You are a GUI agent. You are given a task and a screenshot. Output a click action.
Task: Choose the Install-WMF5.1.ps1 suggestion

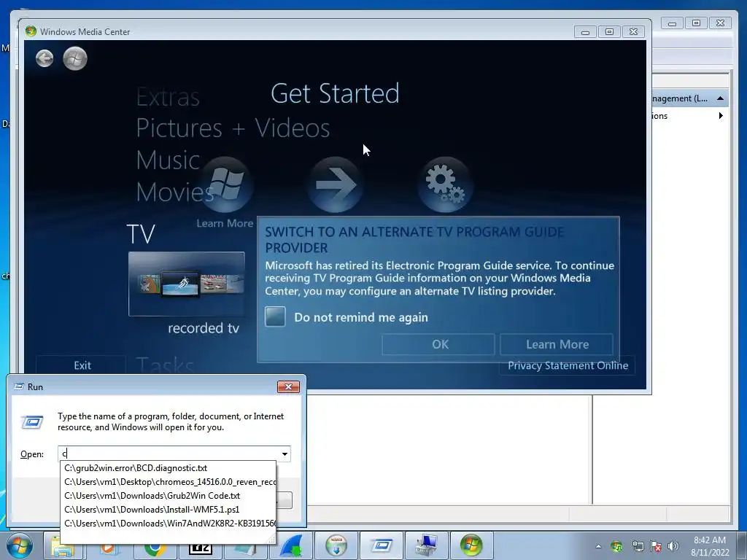pos(169,510)
